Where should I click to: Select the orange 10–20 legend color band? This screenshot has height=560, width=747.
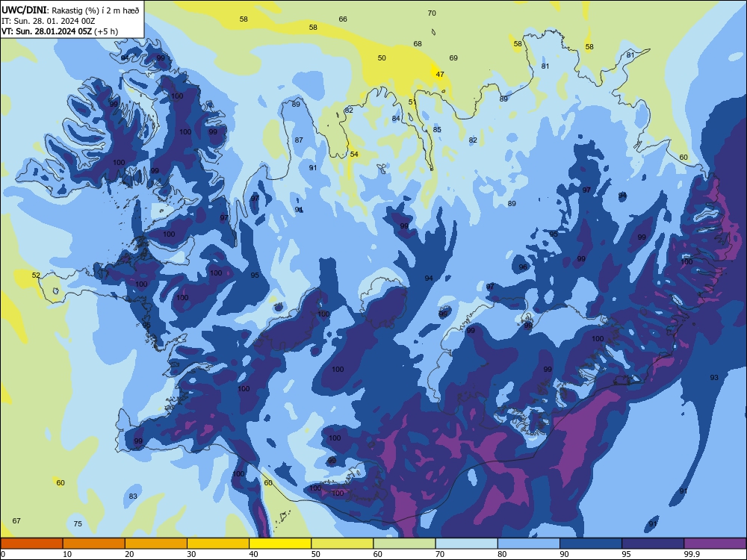(94, 544)
